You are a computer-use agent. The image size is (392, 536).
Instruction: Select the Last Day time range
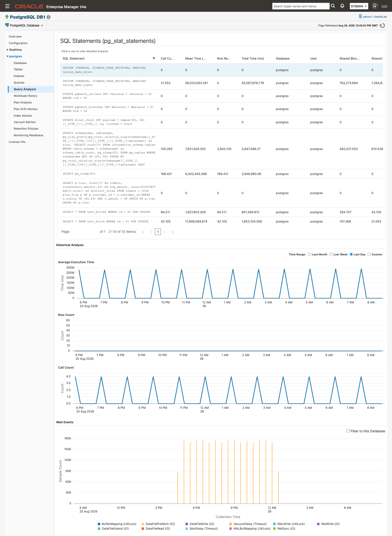[x=351, y=254]
